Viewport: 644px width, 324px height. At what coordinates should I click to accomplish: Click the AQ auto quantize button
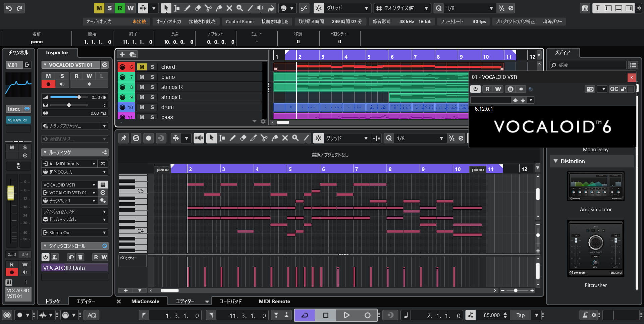tap(92, 315)
